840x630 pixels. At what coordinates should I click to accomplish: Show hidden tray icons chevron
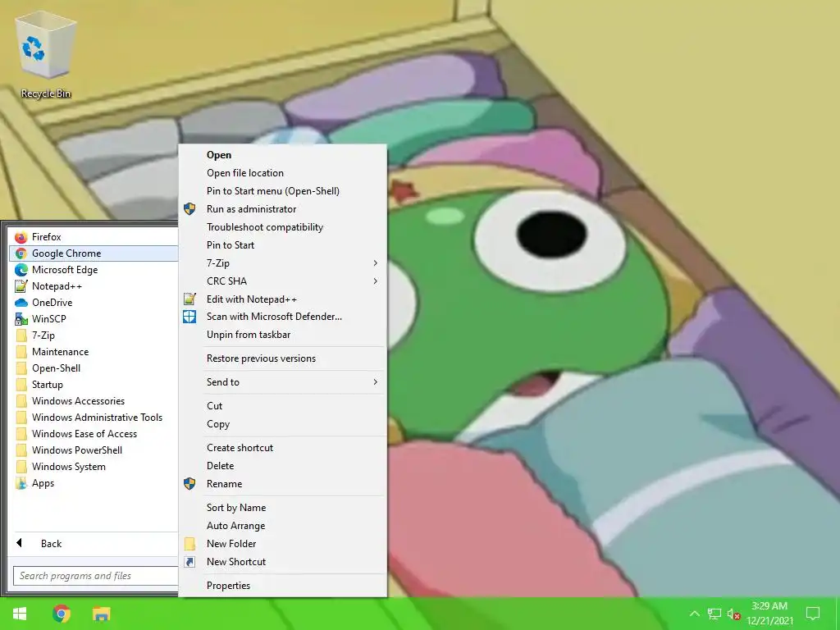pos(694,614)
